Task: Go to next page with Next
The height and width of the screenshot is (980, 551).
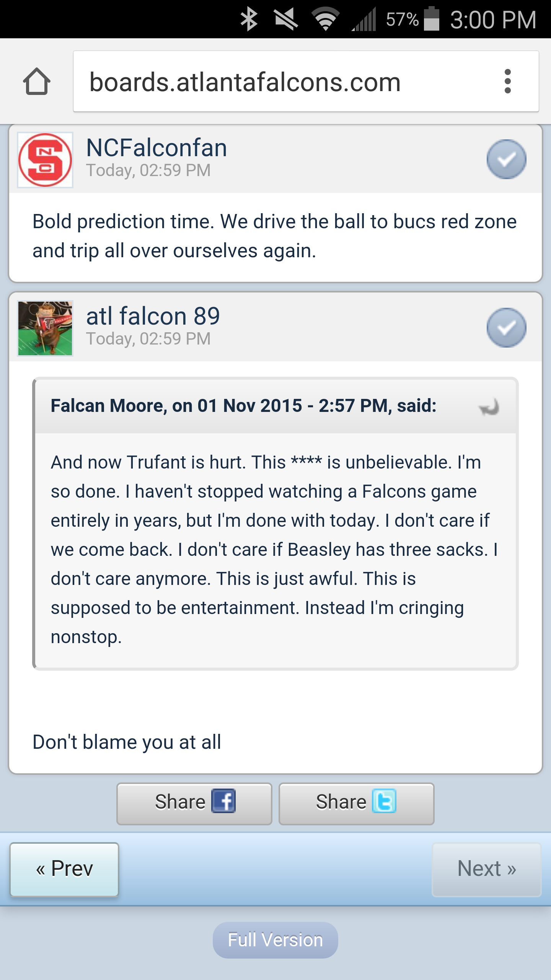Action: pyautogui.click(x=487, y=869)
